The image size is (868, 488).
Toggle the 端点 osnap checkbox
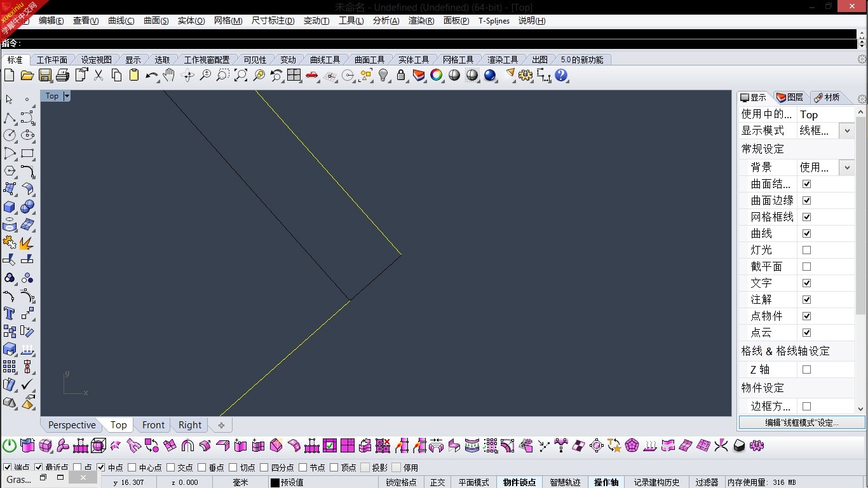8,468
